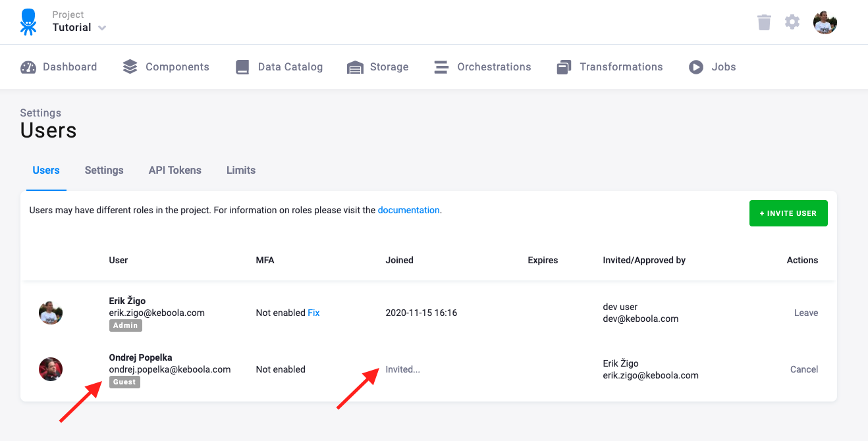The height and width of the screenshot is (441, 868).
Task: Click the Data Catalog book icon
Action: pos(243,67)
